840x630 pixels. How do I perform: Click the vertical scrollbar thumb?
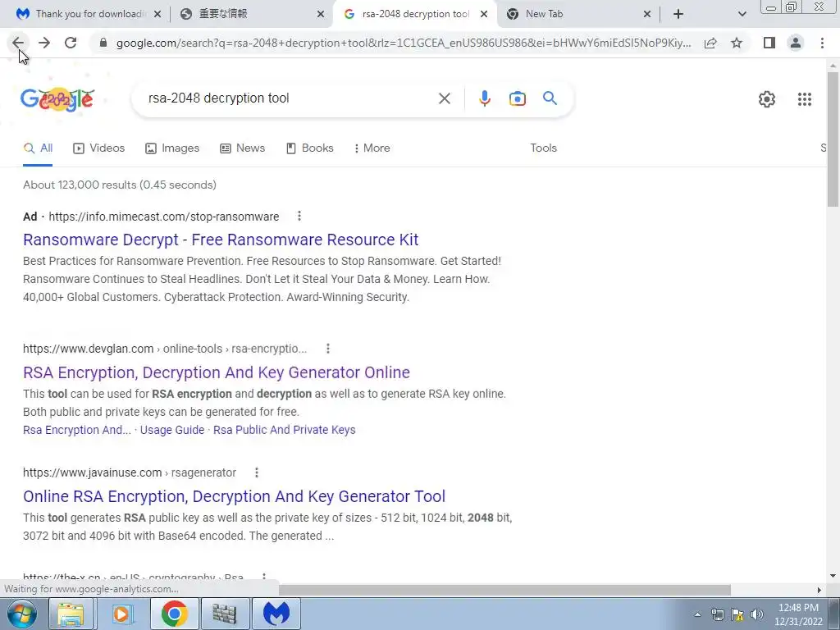[x=833, y=139]
